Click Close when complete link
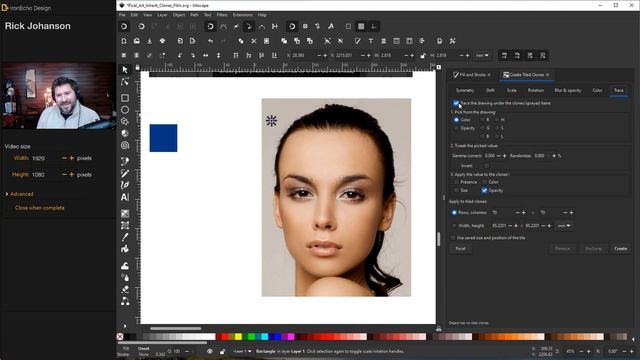This screenshot has width=640, height=360. click(x=39, y=208)
